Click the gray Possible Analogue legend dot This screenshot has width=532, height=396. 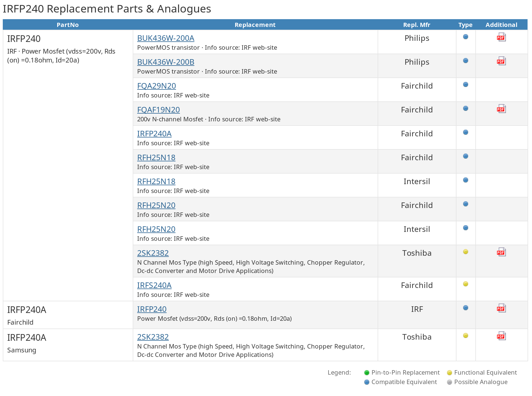pyautogui.click(x=450, y=382)
